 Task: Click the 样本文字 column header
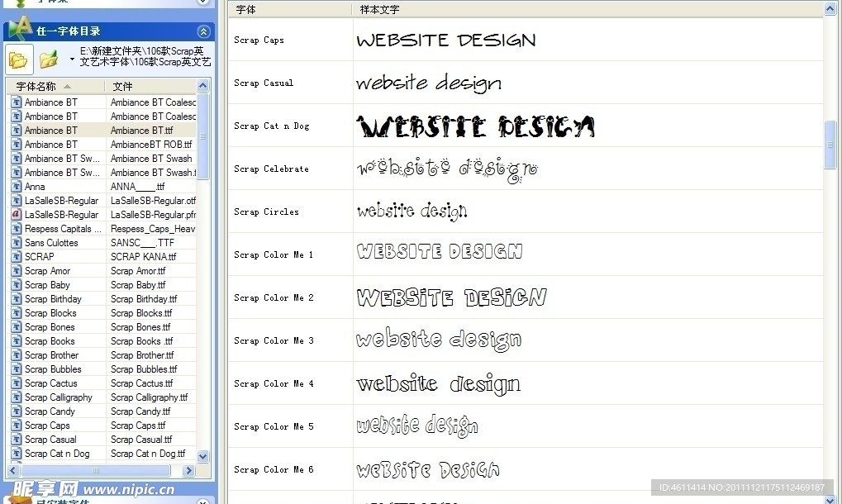click(x=587, y=9)
